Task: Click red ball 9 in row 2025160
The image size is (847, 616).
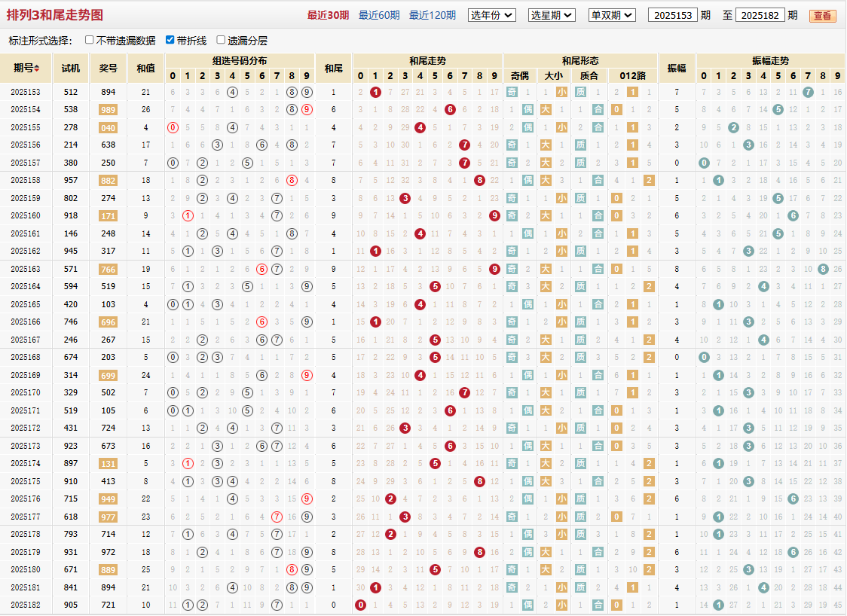Action: point(494,216)
